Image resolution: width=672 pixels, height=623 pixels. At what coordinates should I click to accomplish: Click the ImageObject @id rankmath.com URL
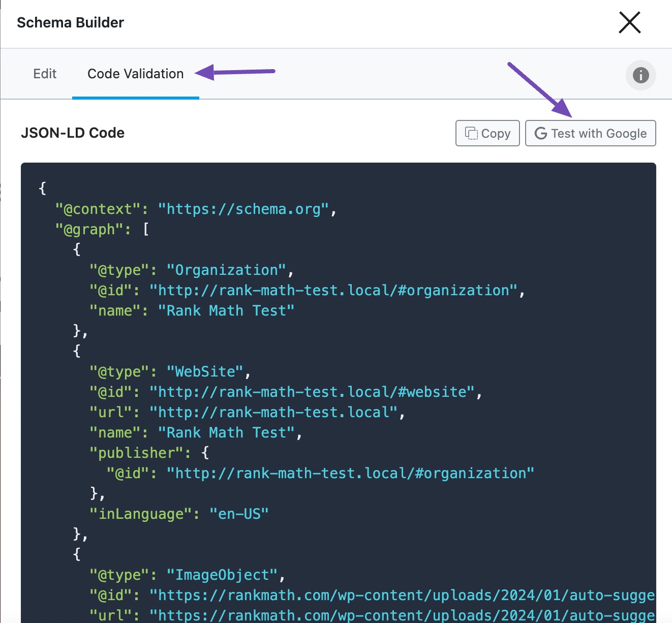coord(402,595)
